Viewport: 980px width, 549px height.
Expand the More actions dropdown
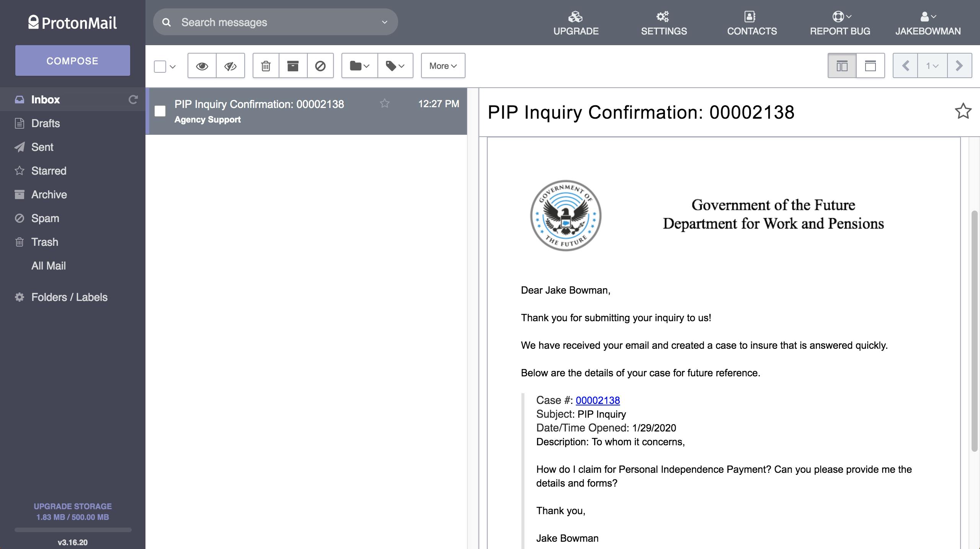click(443, 66)
